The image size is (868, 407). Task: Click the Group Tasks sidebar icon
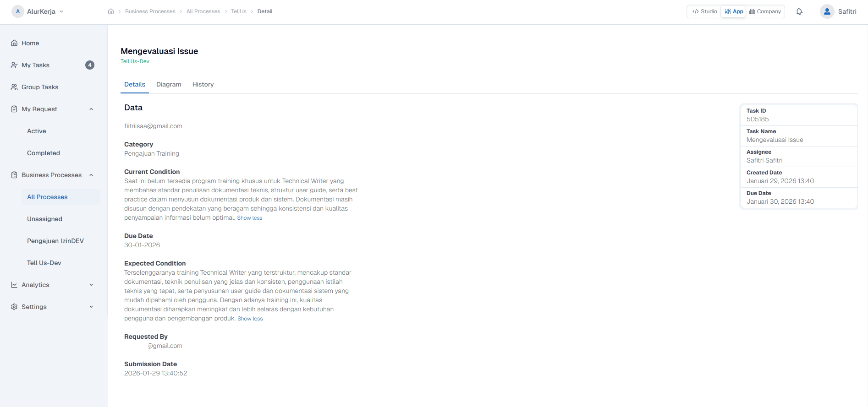(14, 87)
